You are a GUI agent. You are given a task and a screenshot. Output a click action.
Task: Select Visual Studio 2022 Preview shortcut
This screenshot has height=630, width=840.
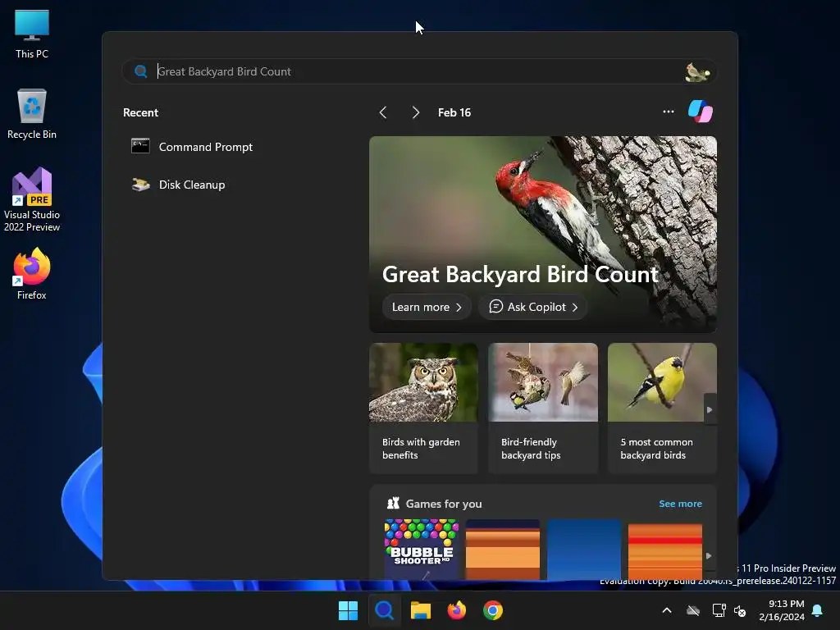pyautogui.click(x=32, y=200)
